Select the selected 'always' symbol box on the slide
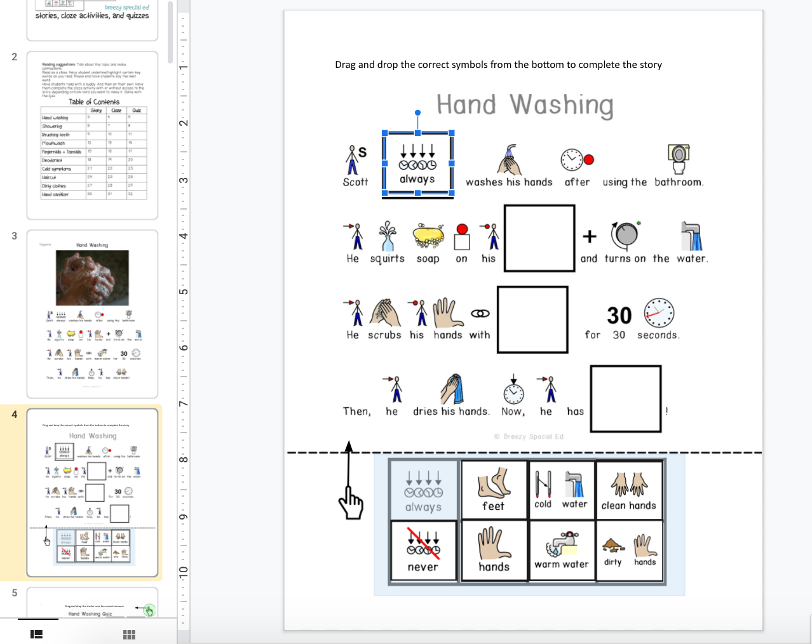The height and width of the screenshot is (644, 812). [x=417, y=163]
